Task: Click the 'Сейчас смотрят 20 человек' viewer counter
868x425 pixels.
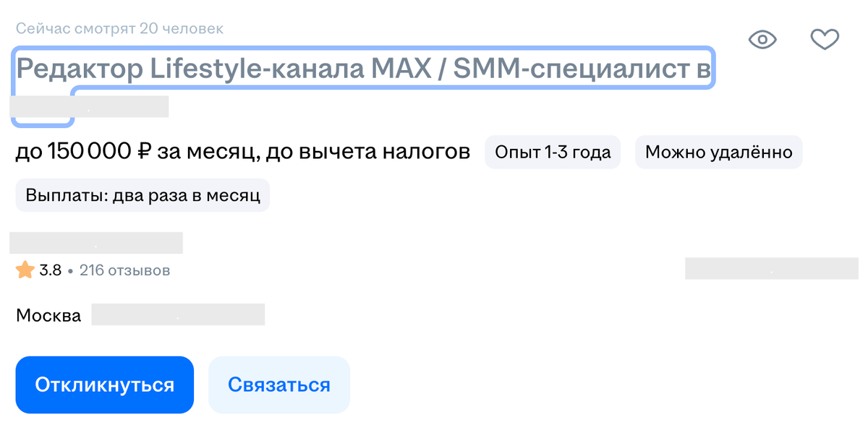Action: point(118,28)
